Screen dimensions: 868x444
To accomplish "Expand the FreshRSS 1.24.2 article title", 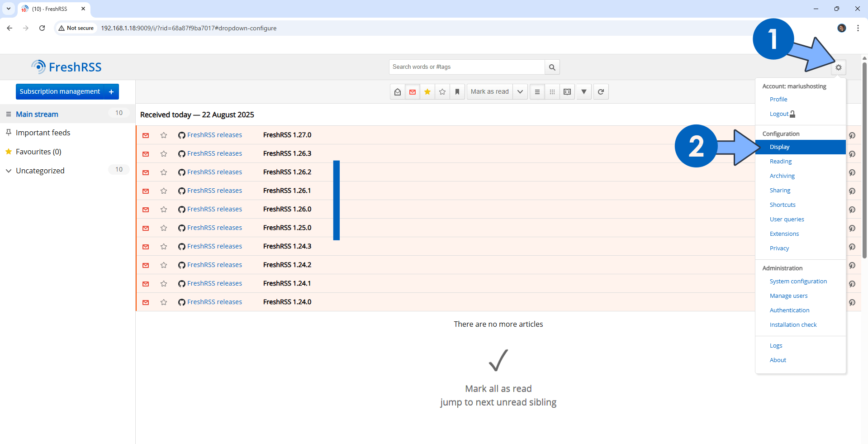I will coord(287,265).
